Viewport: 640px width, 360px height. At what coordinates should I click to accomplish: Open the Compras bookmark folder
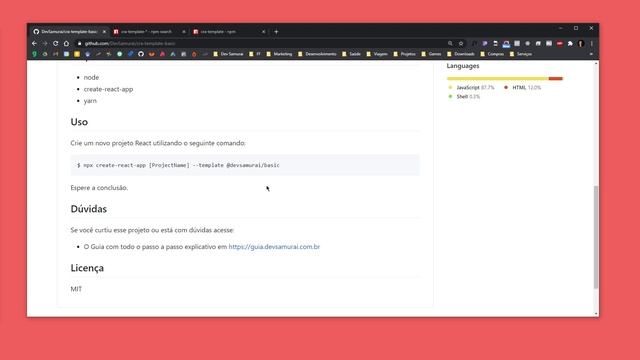pos(492,54)
